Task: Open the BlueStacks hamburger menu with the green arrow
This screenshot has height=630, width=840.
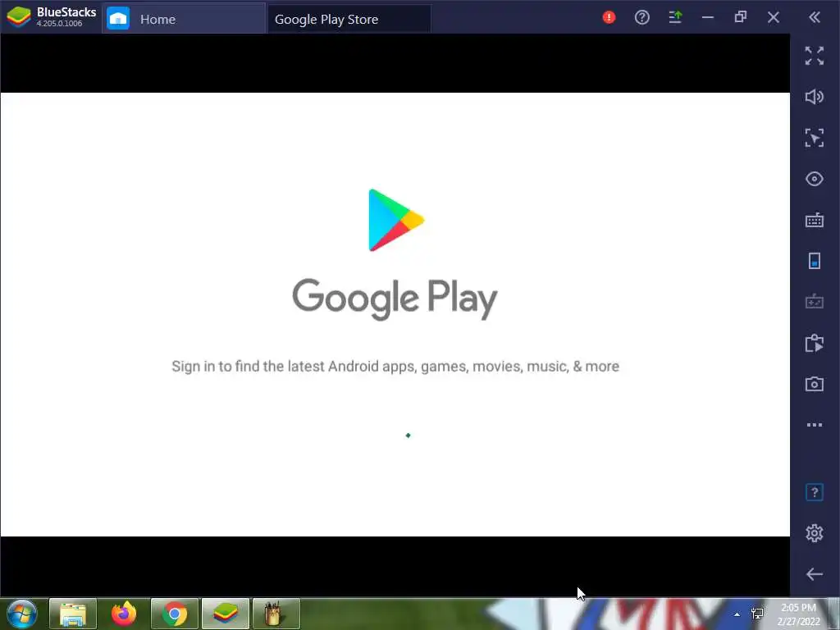Action: [x=675, y=17]
